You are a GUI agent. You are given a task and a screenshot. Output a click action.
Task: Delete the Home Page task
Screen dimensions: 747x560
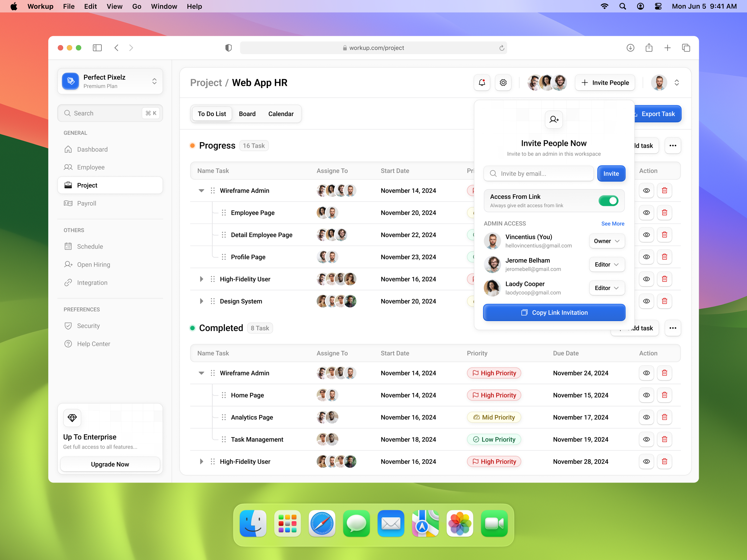(x=665, y=395)
